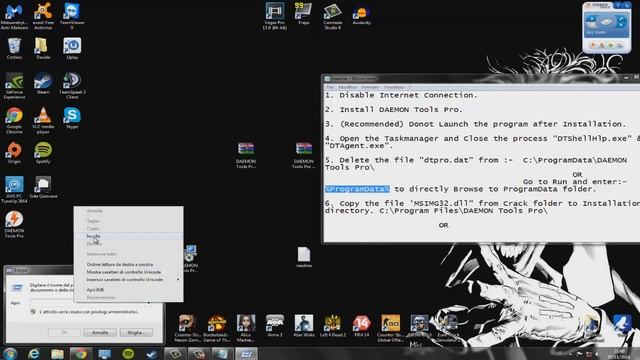Open the Camtasia Studio 8 desktop icon
640x360 pixels.
click(x=333, y=16)
